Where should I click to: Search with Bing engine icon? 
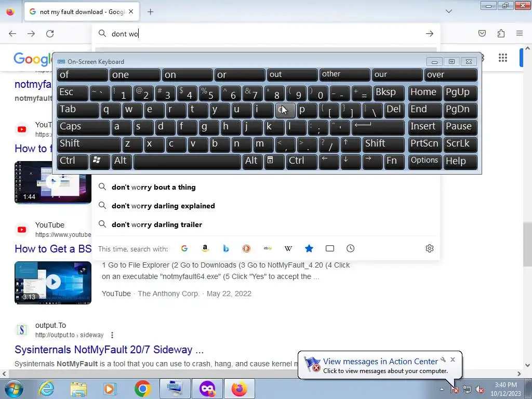click(x=226, y=249)
